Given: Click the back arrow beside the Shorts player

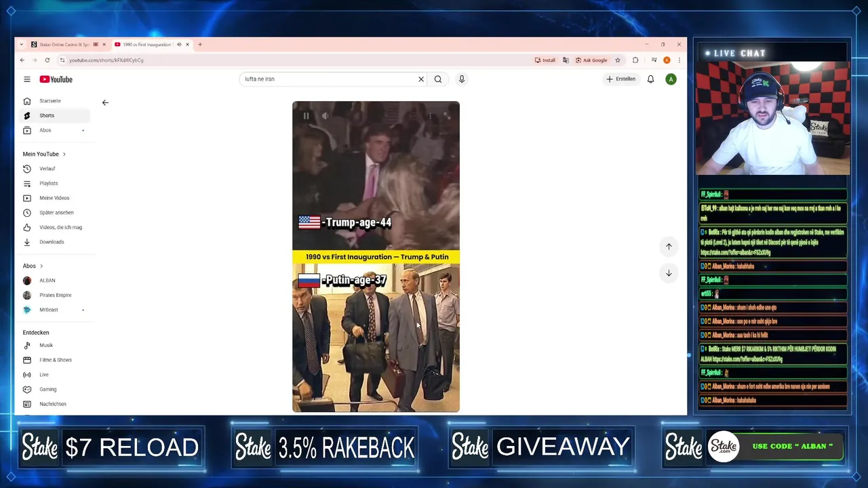Looking at the screenshot, I should point(105,103).
